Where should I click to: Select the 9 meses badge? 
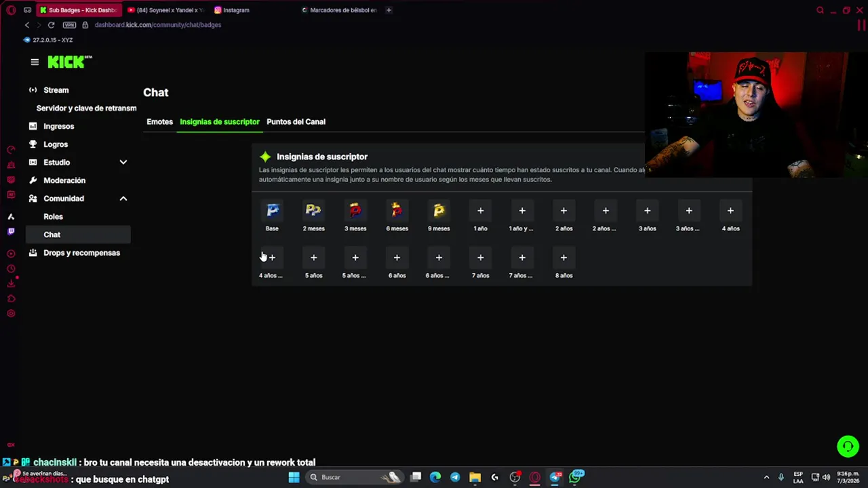pyautogui.click(x=439, y=211)
